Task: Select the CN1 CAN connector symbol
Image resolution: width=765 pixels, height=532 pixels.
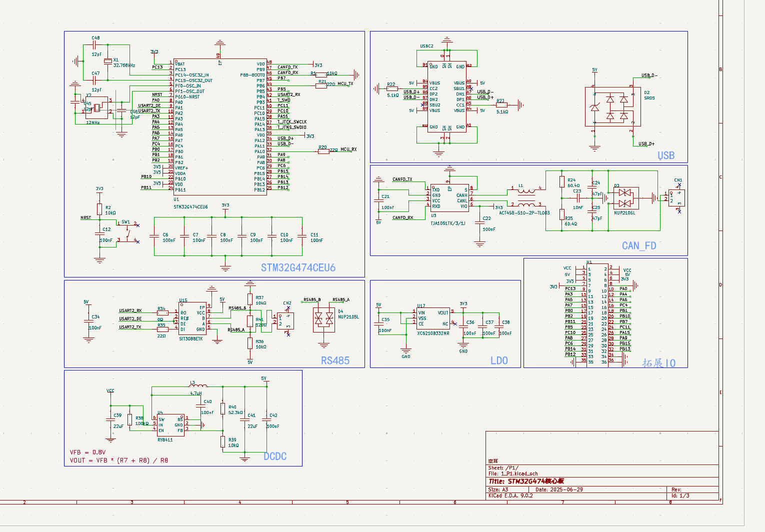Action: (x=676, y=197)
